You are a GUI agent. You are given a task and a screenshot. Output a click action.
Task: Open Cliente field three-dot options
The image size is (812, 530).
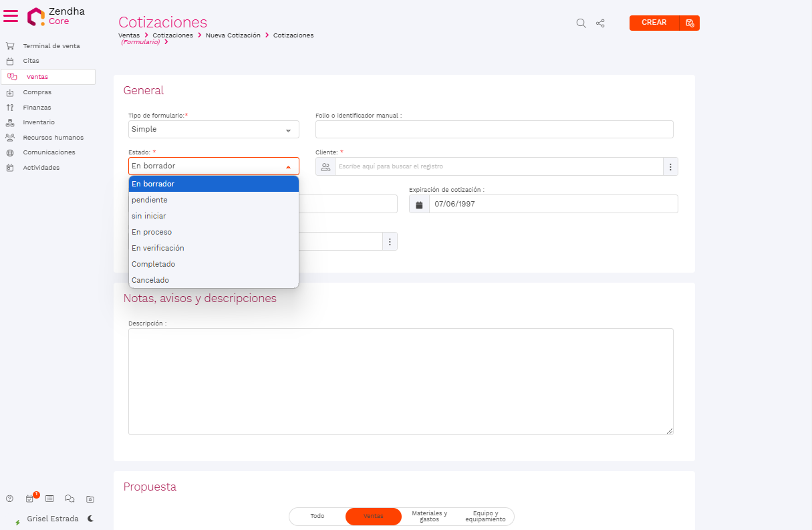pyautogui.click(x=670, y=166)
